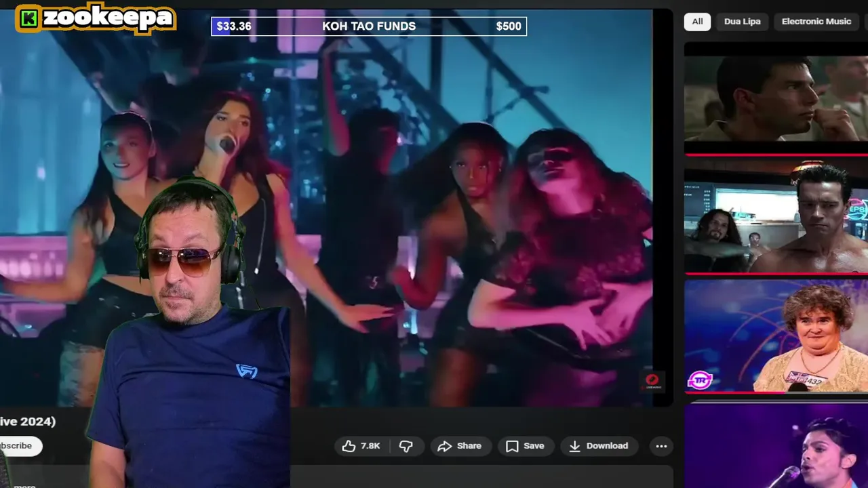
Task: Open the talent show audition thumbnail
Action: pos(776,336)
